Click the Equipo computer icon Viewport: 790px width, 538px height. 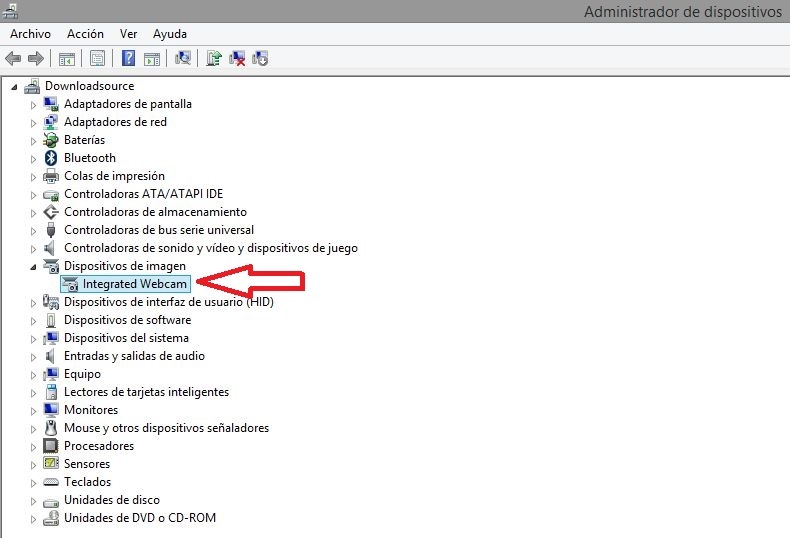50,374
